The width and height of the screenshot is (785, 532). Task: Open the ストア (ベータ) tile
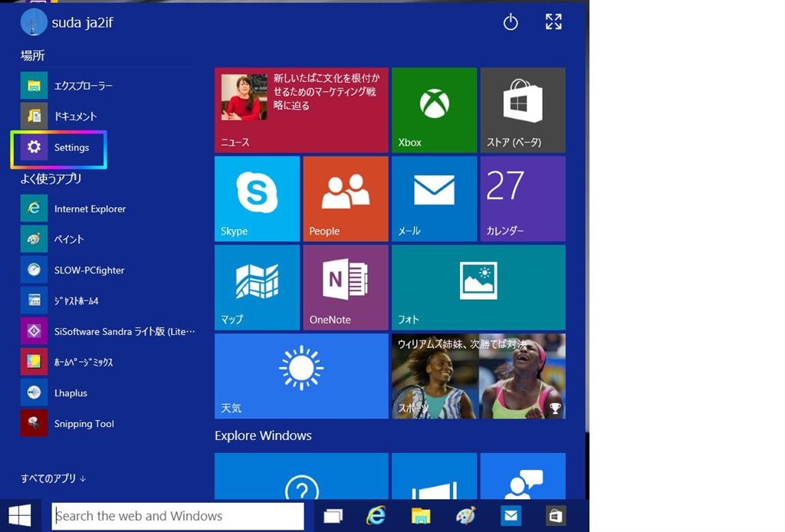point(523,110)
